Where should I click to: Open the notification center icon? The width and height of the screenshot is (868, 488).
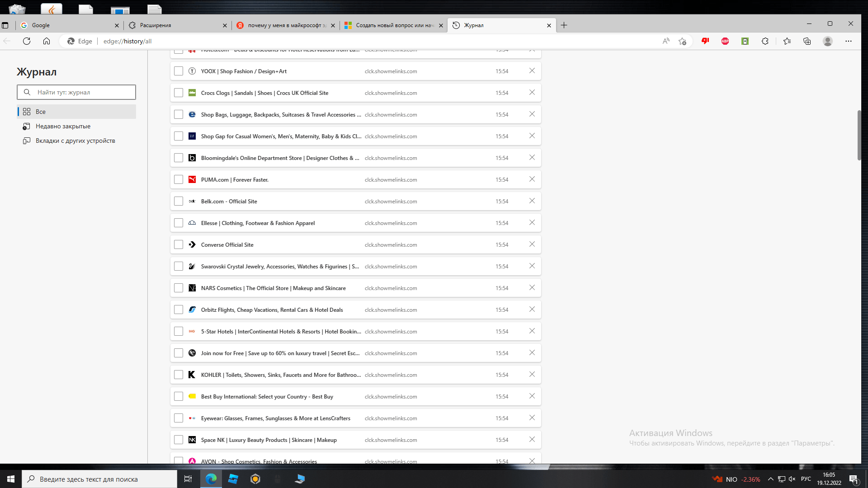coord(854,479)
